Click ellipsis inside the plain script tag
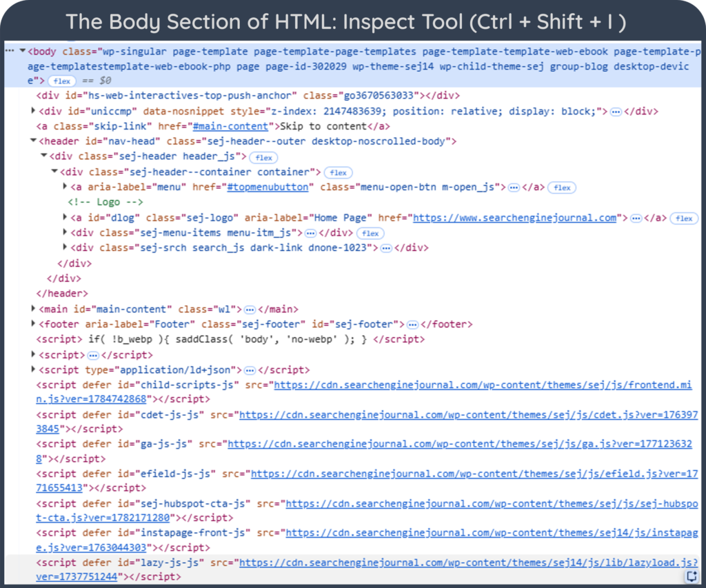 pos(93,356)
